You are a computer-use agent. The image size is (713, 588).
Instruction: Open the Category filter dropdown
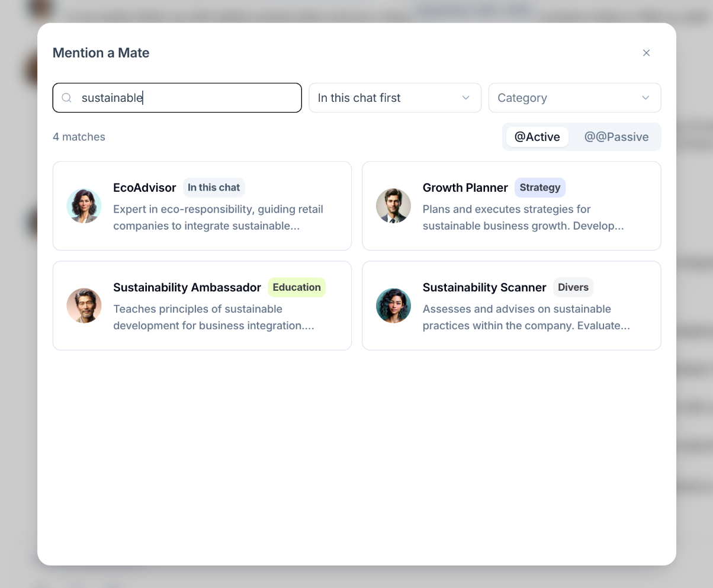pos(574,98)
